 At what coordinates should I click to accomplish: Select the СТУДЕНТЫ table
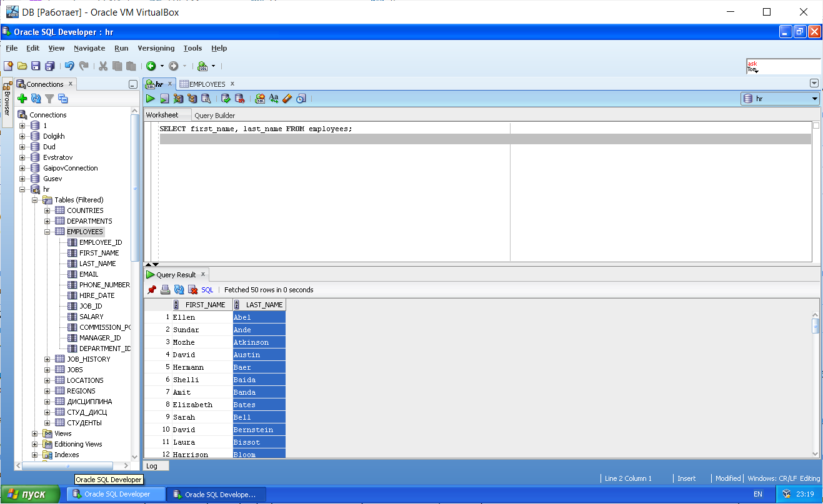tap(84, 423)
